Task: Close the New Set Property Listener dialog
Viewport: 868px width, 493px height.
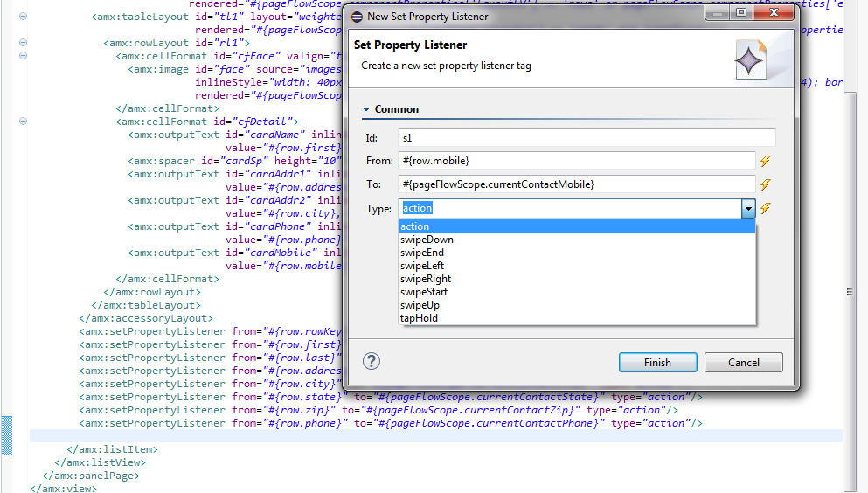Action: (x=774, y=12)
